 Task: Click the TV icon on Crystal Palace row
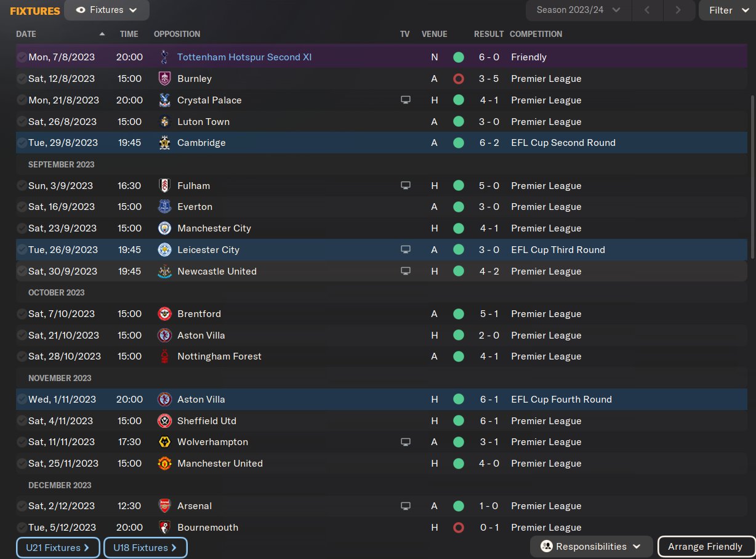pyautogui.click(x=405, y=100)
